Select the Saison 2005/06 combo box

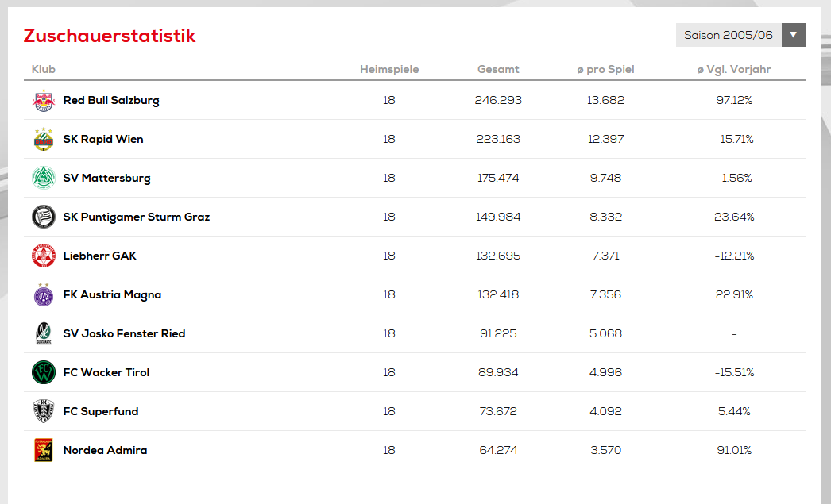tap(740, 35)
